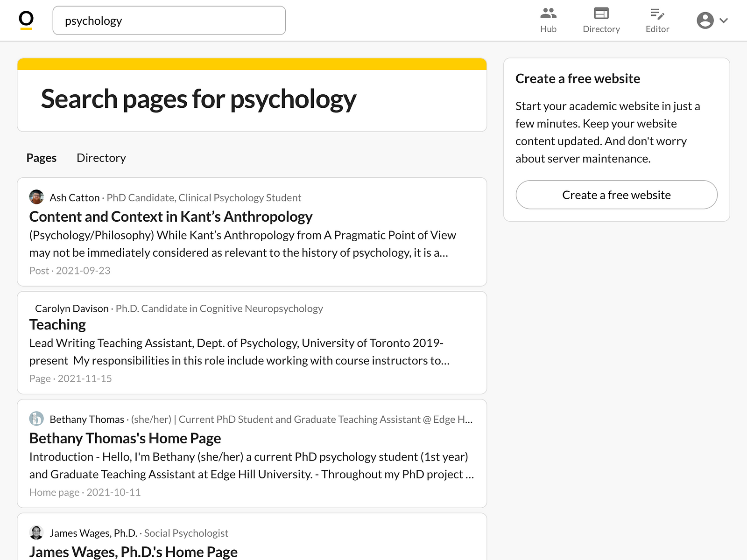The height and width of the screenshot is (560, 747).
Task: Click the site logo in header
Action: pyautogui.click(x=26, y=21)
